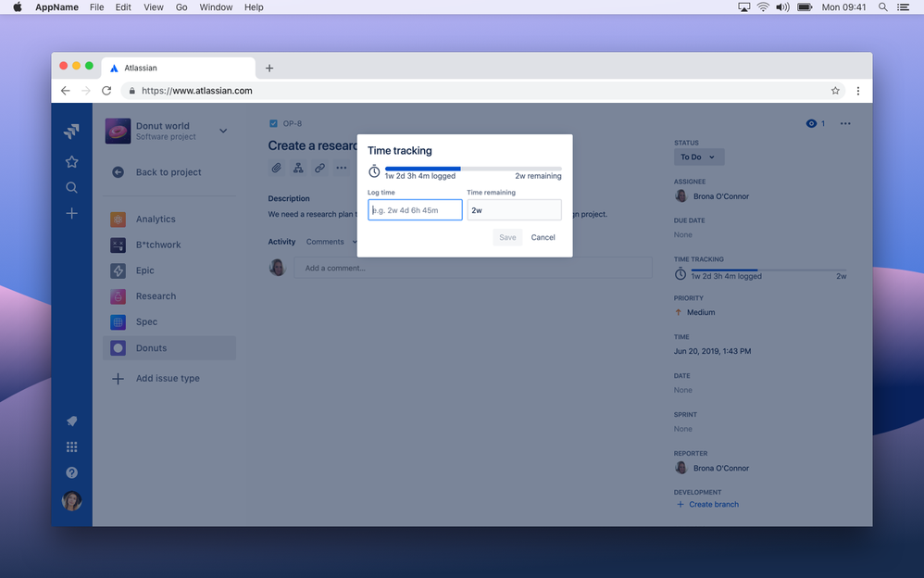The image size is (924, 578).
Task: Go back in the browser
Action: pos(66,91)
